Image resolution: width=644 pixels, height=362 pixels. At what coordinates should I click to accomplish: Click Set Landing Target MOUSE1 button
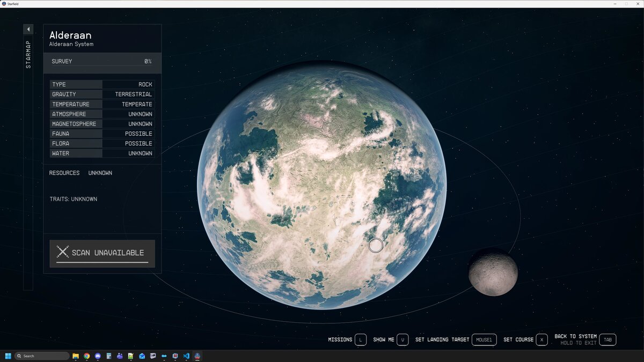point(484,339)
